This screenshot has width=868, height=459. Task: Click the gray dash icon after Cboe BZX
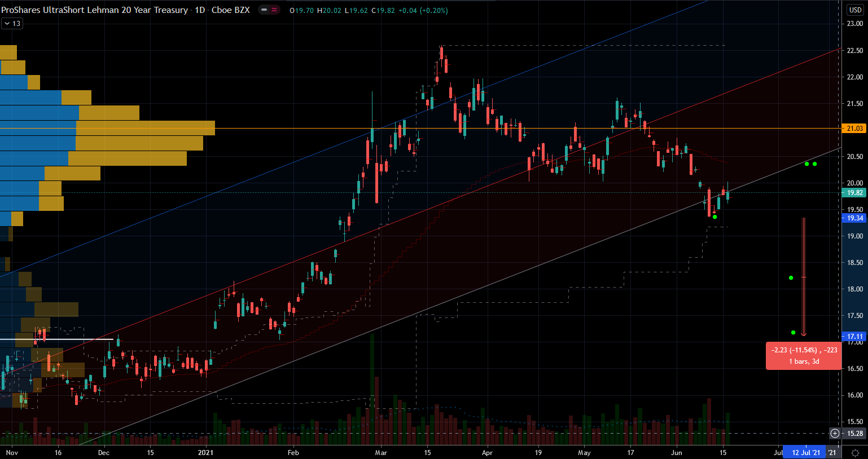coord(264,10)
